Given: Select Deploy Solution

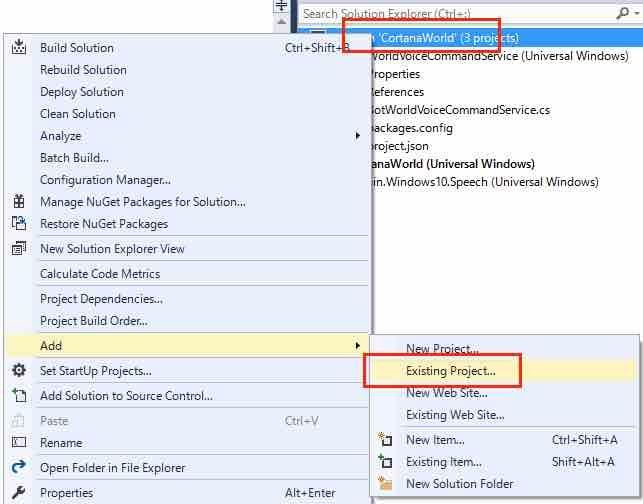Looking at the screenshot, I should tap(187, 92).
